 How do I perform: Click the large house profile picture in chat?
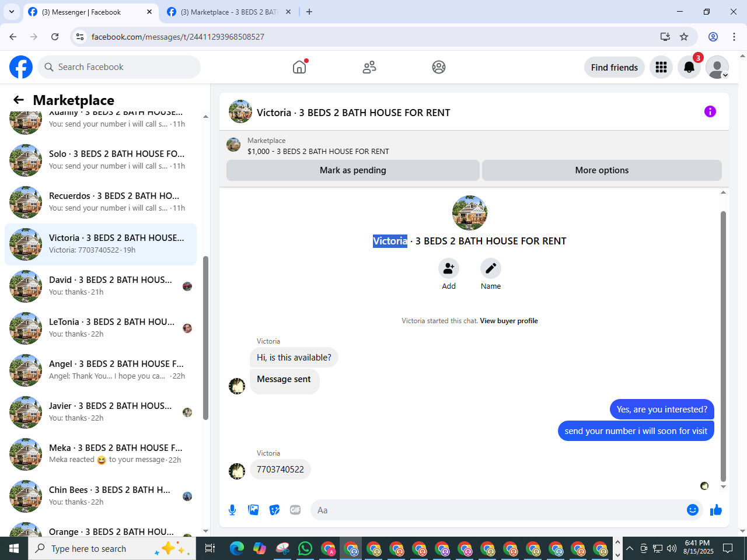tap(470, 213)
